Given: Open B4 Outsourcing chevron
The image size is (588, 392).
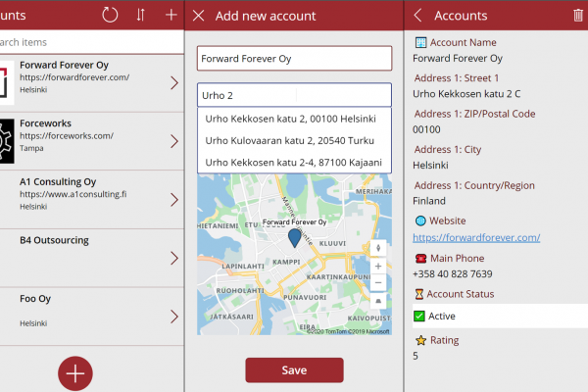Looking at the screenshot, I should (174, 258).
